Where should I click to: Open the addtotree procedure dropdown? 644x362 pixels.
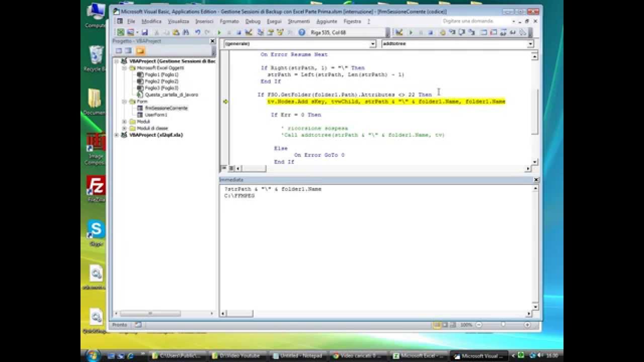[x=530, y=44]
